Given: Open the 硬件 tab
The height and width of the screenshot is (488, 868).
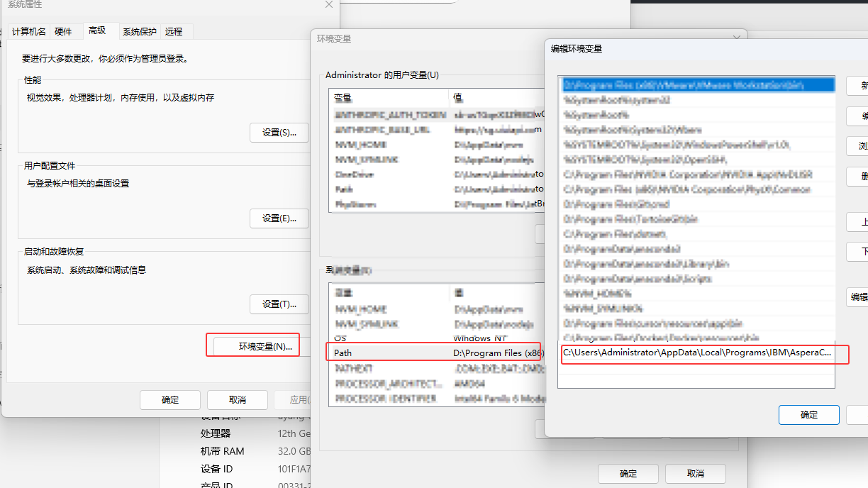Looking at the screenshot, I should 63,31.
